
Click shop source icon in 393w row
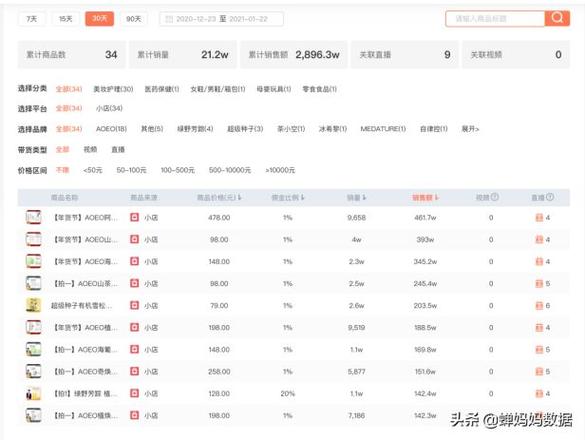tap(134, 239)
